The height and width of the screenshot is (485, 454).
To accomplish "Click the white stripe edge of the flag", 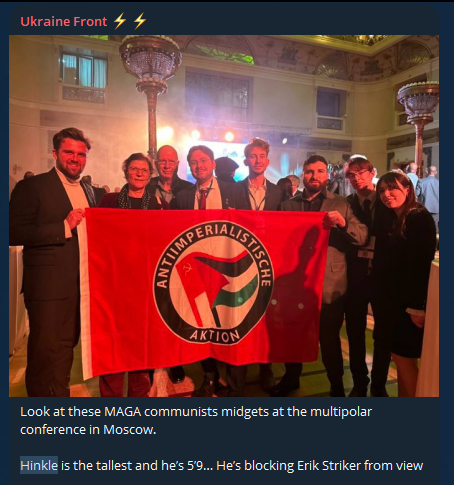I will coord(84,293).
